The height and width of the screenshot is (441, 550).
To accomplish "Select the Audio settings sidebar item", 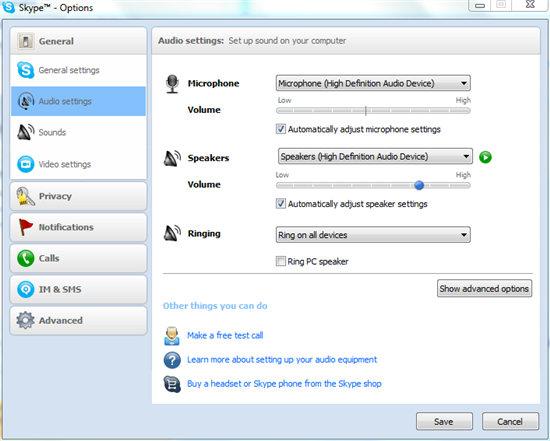I will [x=79, y=101].
